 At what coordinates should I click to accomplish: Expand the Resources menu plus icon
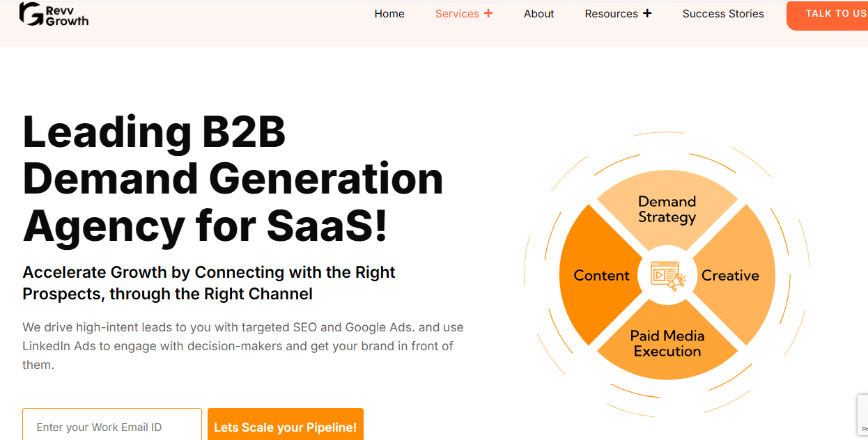point(647,13)
